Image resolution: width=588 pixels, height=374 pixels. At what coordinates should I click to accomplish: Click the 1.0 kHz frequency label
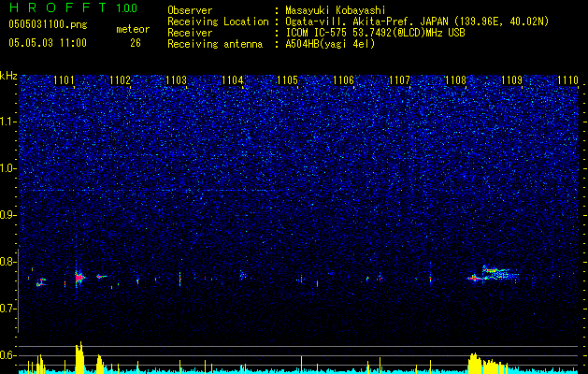point(8,168)
